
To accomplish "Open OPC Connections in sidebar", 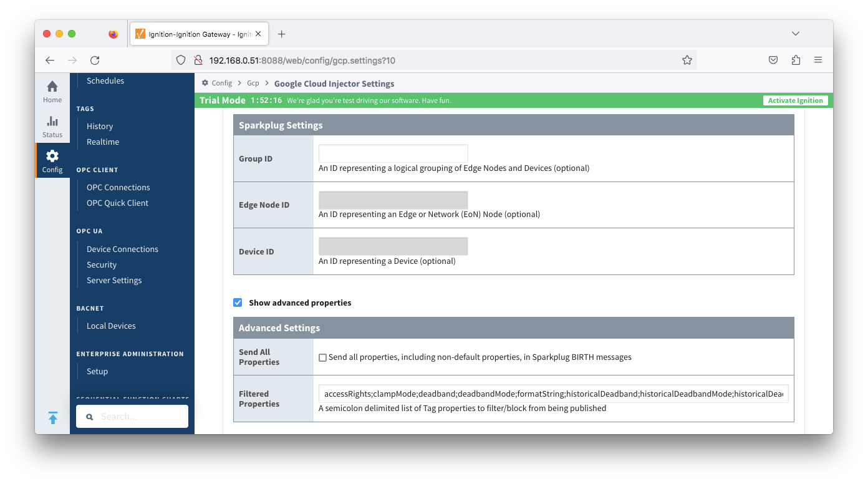I will point(118,187).
